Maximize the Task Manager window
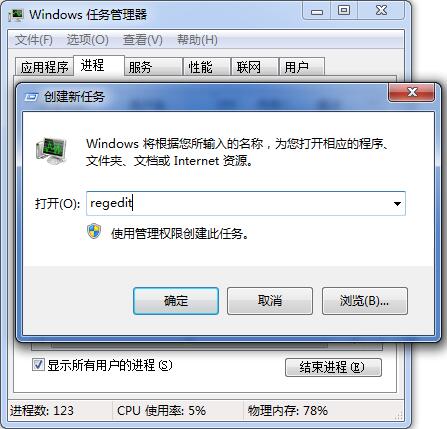The width and height of the screenshot is (447, 429). pos(344,11)
